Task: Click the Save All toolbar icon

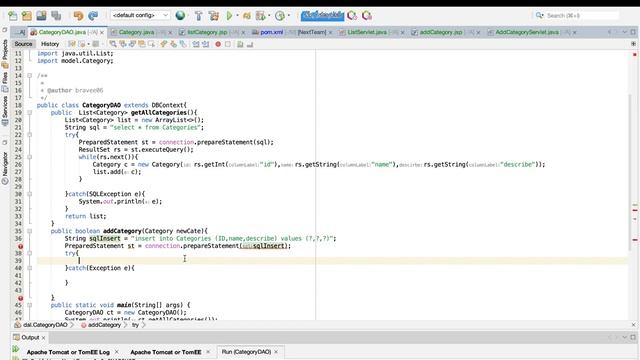Action: click(56, 16)
